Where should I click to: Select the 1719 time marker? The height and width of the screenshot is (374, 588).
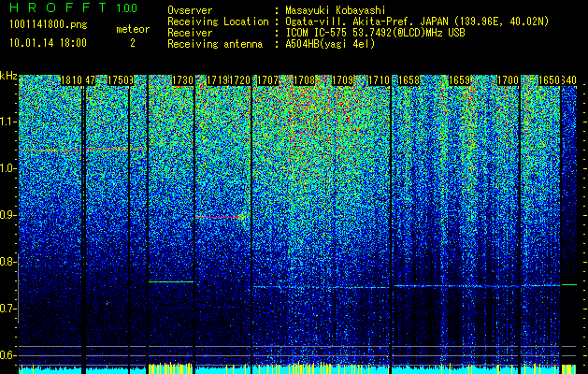[x=218, y=80]
